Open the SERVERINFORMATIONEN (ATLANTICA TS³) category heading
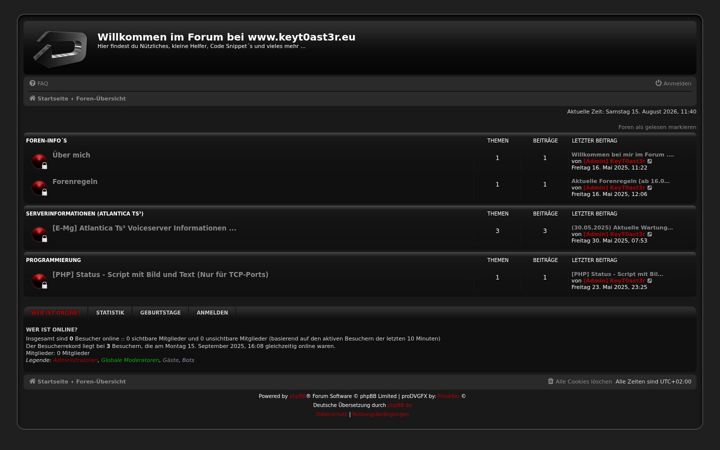The height and width of the screenshot is (450, 720). click(x=84, y=214)
